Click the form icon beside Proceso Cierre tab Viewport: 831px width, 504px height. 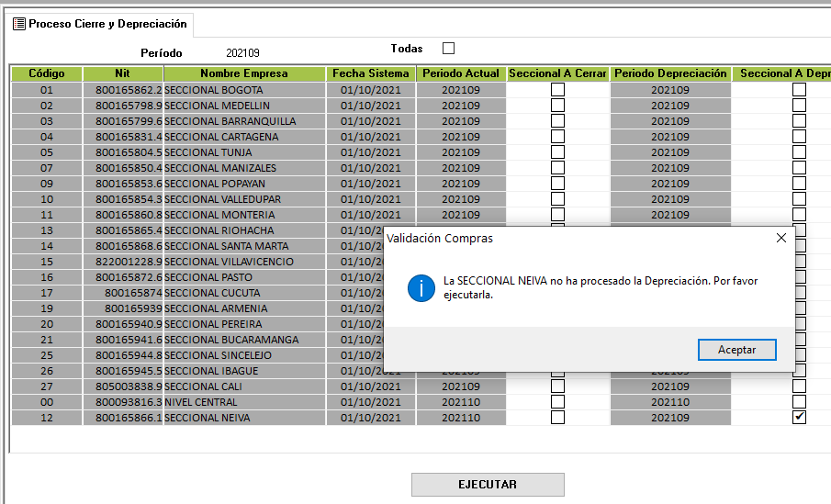click(18, 25)
